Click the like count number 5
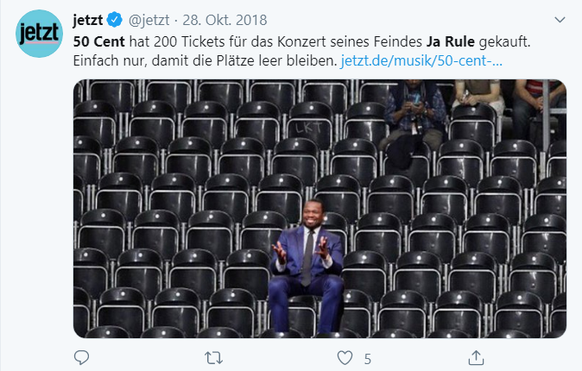 tap(367, 359)
